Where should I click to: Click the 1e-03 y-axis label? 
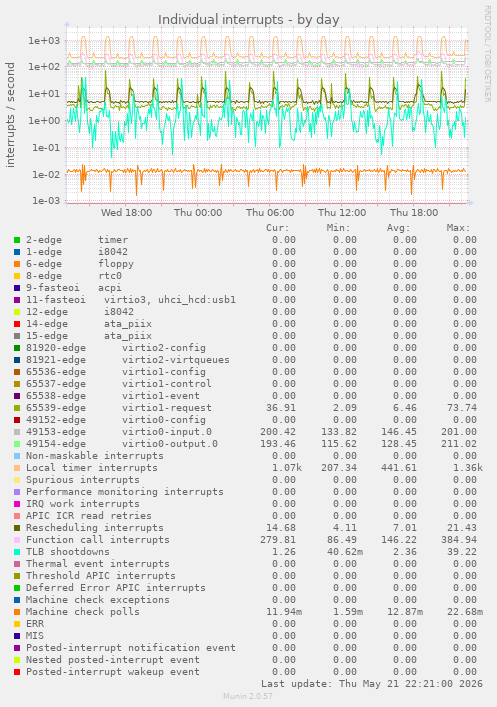[x=46, y=201]
